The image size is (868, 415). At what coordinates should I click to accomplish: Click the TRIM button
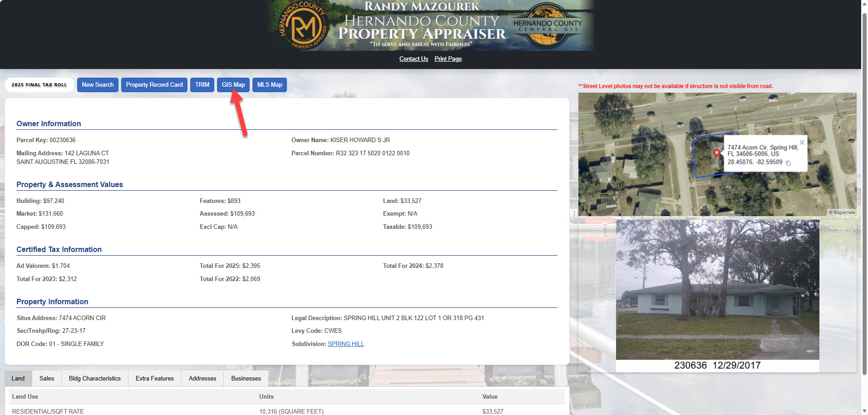click(202, 84)
